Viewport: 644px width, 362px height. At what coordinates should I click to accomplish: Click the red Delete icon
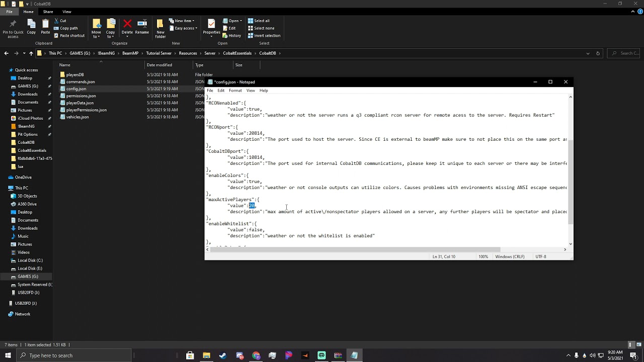[127, 24]
